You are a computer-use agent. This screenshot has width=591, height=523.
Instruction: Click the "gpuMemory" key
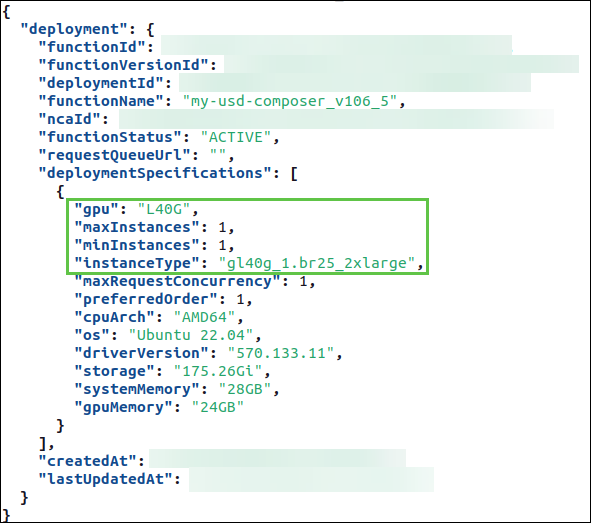[123, 407]
